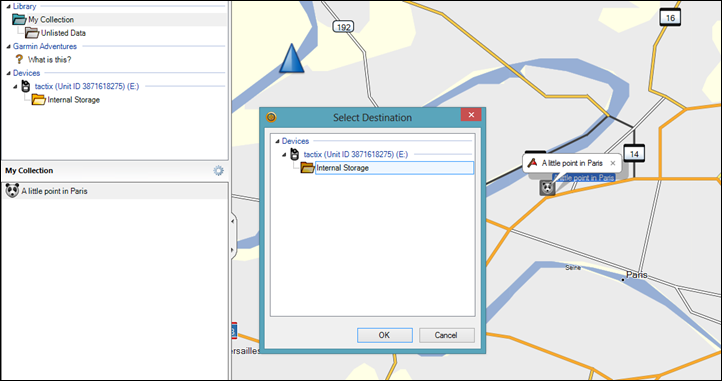Click OK in Select Destination dialog
The height and width of the screenshot is (381, 722).
(x=384, y=335)
